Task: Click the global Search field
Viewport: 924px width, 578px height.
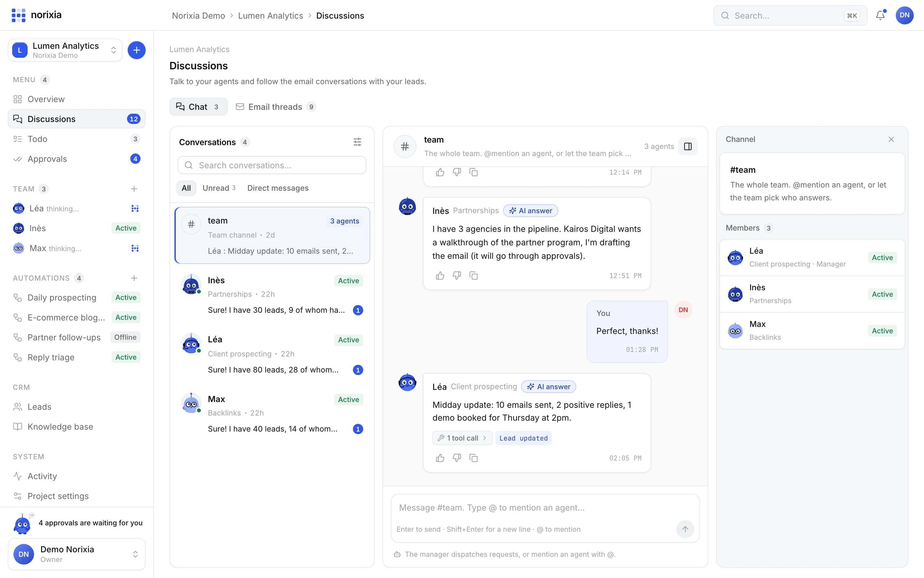Action: (790, 15)
